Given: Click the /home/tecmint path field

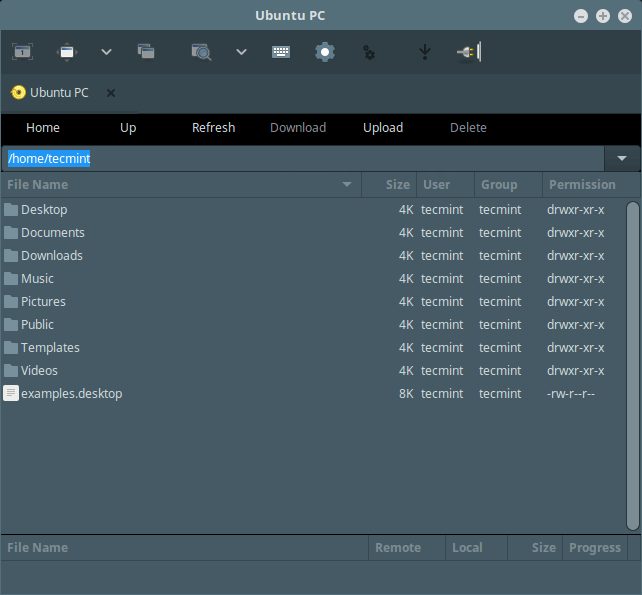Looking at the screenshot, I should coord(300,159).
